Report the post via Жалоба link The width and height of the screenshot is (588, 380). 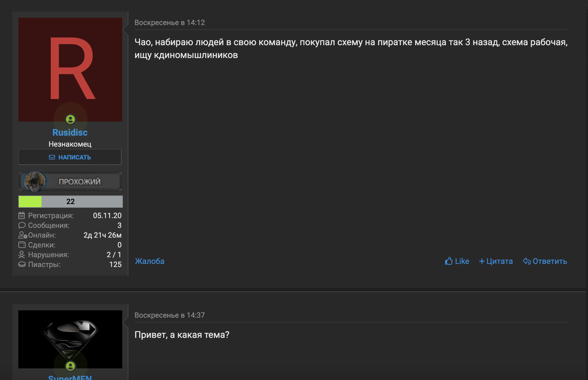[x=150, y=261]
